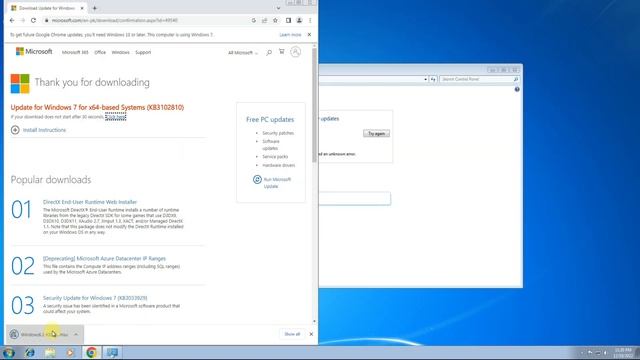Click Run Microsoft Update link

pos(277,183)
